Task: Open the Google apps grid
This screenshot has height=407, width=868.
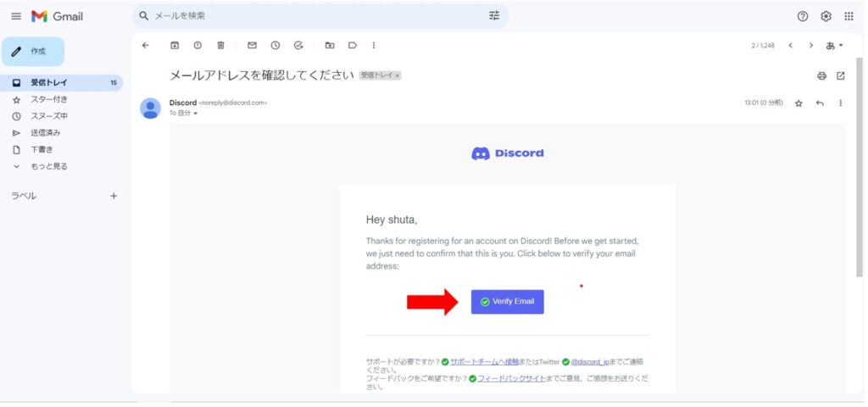Action: pos(849,16)
